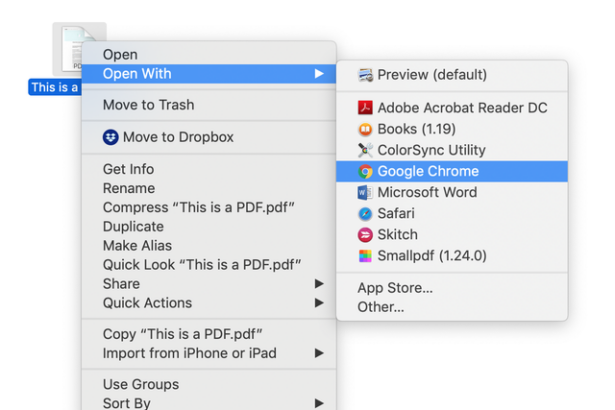This screenshot has width=615, height=410.
Task: Open the file with Safari
Action: (452, 213)
